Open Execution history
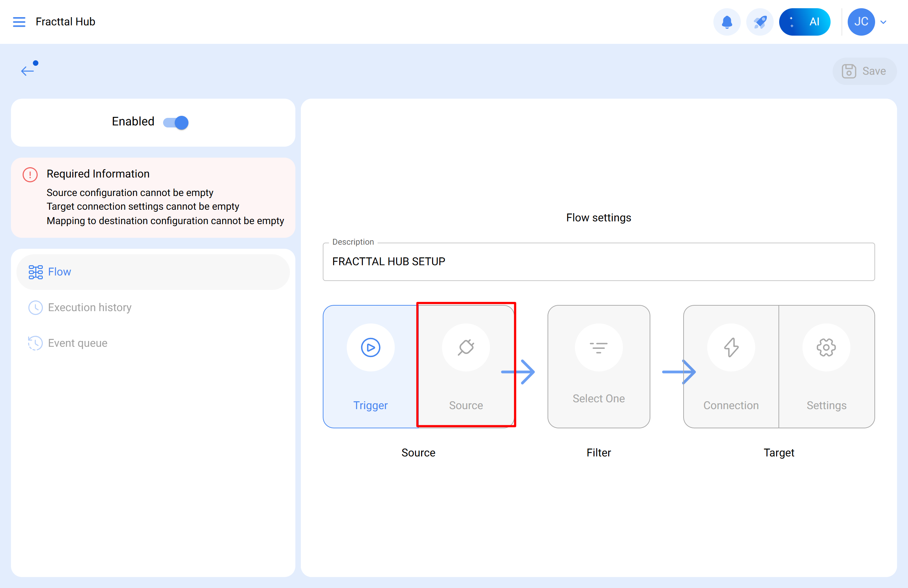Screen dimensions: 908x588 point(90,308)
